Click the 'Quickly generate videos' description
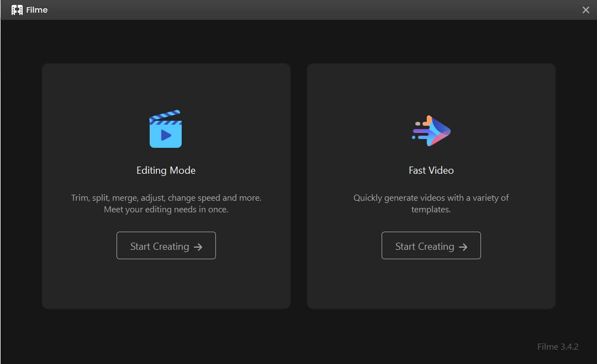The height and width of the screenshot is (364, 597). click(x=431, y=204)
